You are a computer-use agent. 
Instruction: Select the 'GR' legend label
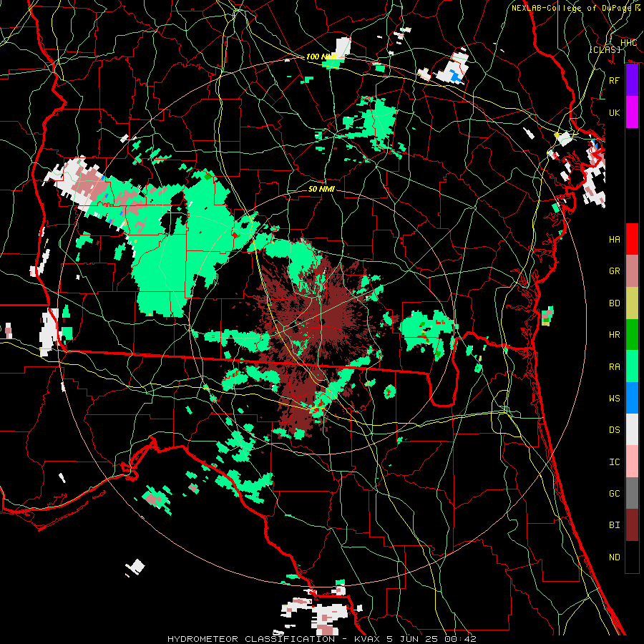(614, 271)
